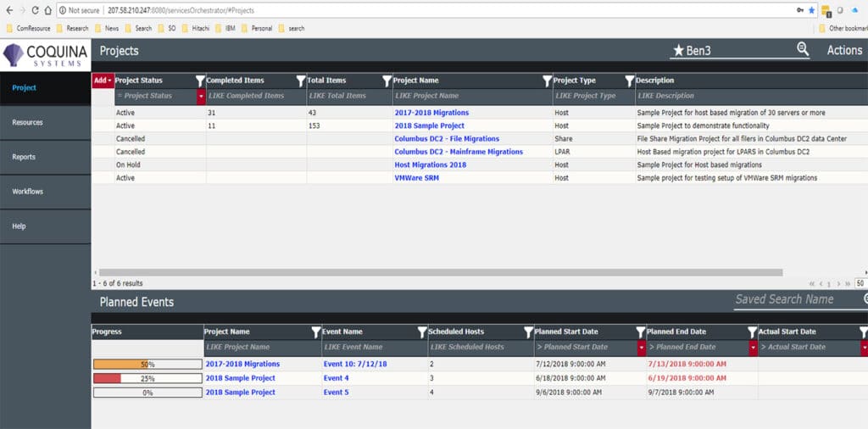Open Actual Start Date operator dropdown
Screen dimensions: 868x429
[x=864, y=348]
